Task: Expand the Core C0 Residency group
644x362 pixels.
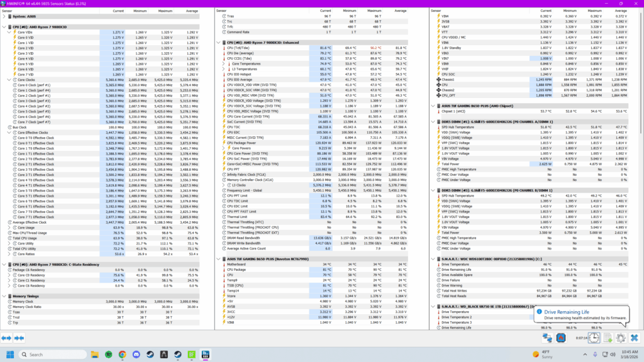Action: 9,275
